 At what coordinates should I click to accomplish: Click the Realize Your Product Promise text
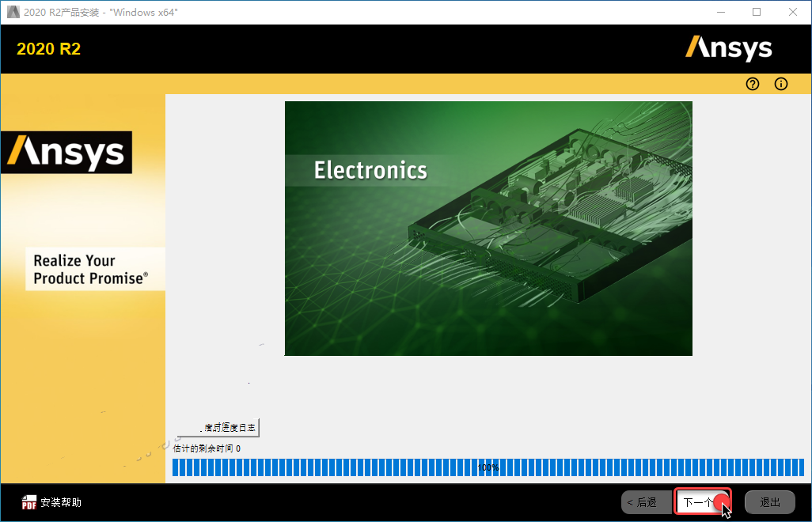click(x=91, y=269)
